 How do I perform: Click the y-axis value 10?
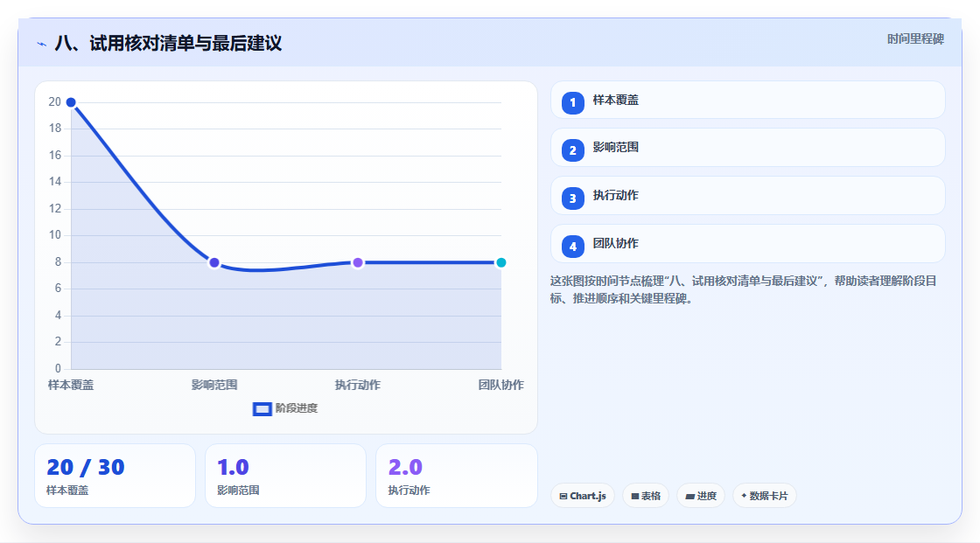pyautogui.click(x=55, y=235)
